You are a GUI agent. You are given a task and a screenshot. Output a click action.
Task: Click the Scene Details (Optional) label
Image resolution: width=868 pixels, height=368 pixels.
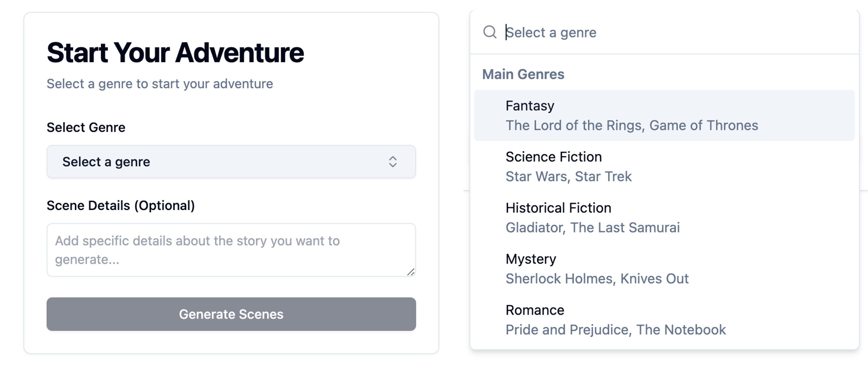pos(121,205)
